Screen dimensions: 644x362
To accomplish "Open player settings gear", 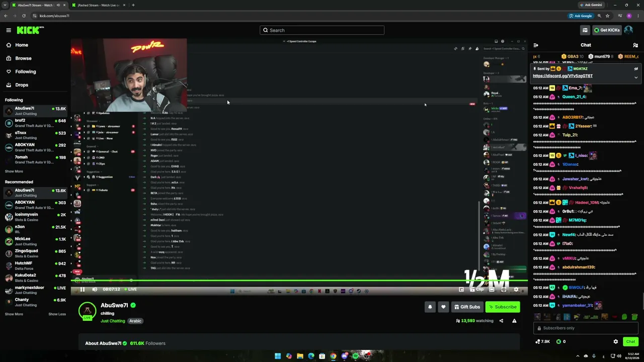I will 516,289.
